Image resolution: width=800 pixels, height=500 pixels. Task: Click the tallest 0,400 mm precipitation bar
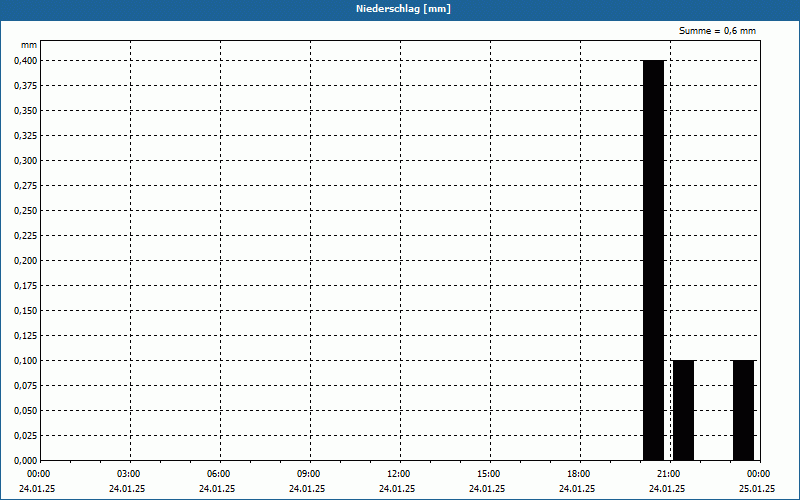tap(654, 260)
